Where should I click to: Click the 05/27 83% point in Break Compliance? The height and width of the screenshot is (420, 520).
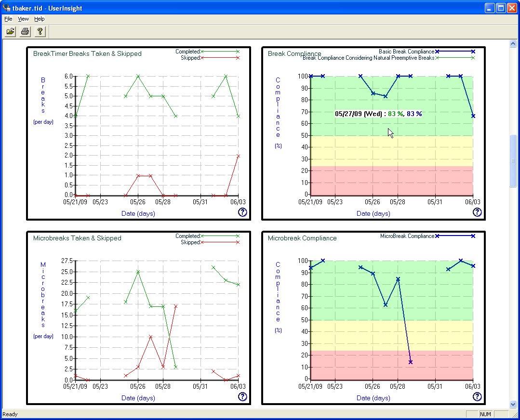pyautogui.click(x=386, y=96)
